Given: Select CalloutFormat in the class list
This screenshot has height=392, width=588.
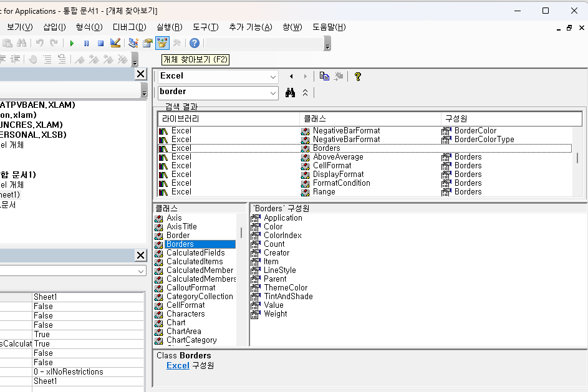Looking at the screenshot, I should [x=191, y=288].
